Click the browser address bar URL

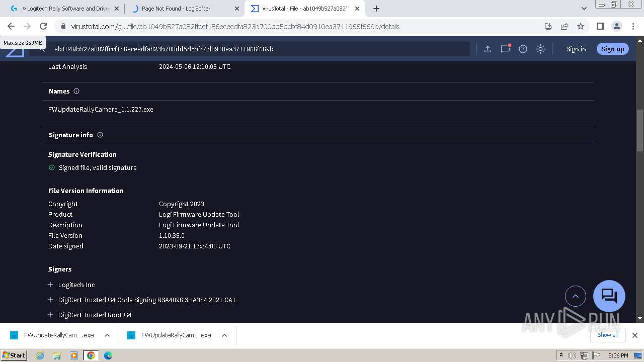click(x=235, y=27)
